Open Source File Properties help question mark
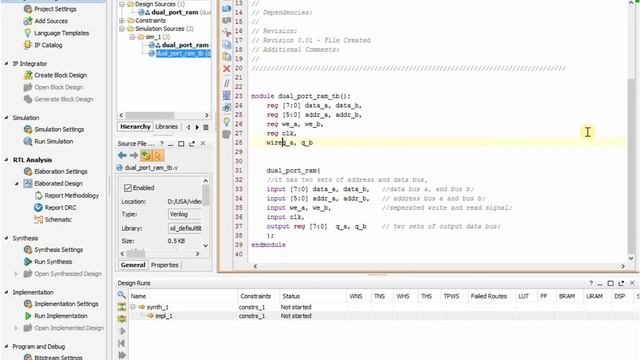 coord(162,144)
